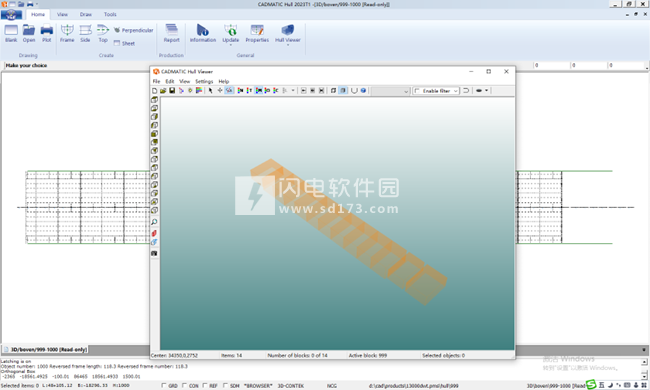Open the empty combo box in viewer toolbar
This screenshot has height=390, width=650.
pos(390,91)
